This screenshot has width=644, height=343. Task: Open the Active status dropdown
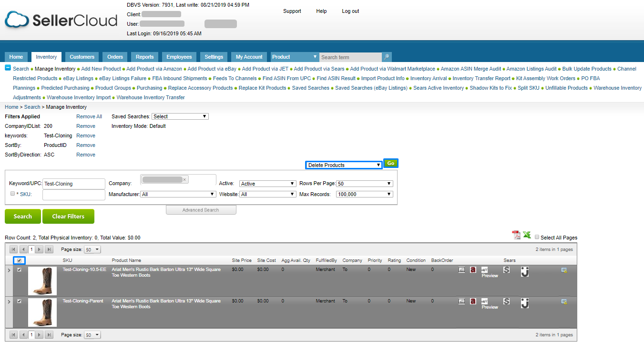coord(267,184)
